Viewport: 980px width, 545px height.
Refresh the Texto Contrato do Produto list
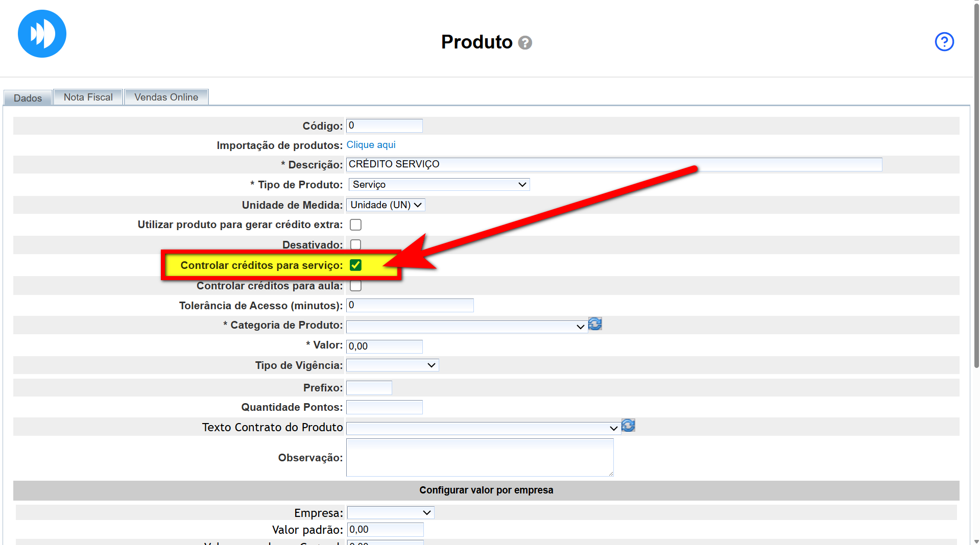(x=628, y=426)
